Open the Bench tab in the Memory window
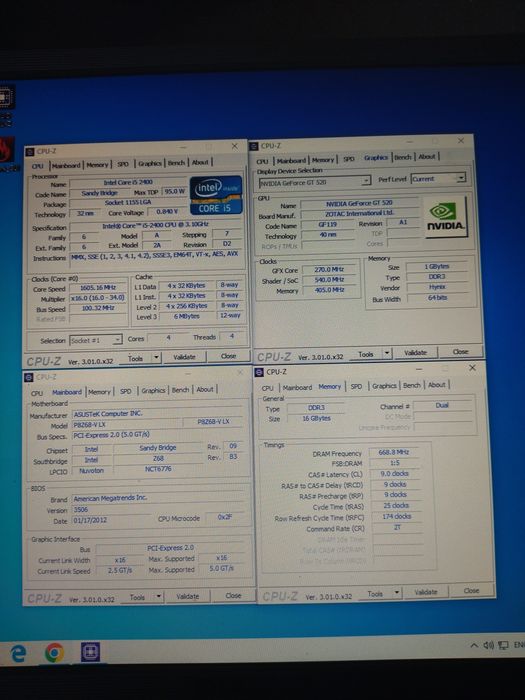Screen dimensions: 525x700 coord(412,385)
